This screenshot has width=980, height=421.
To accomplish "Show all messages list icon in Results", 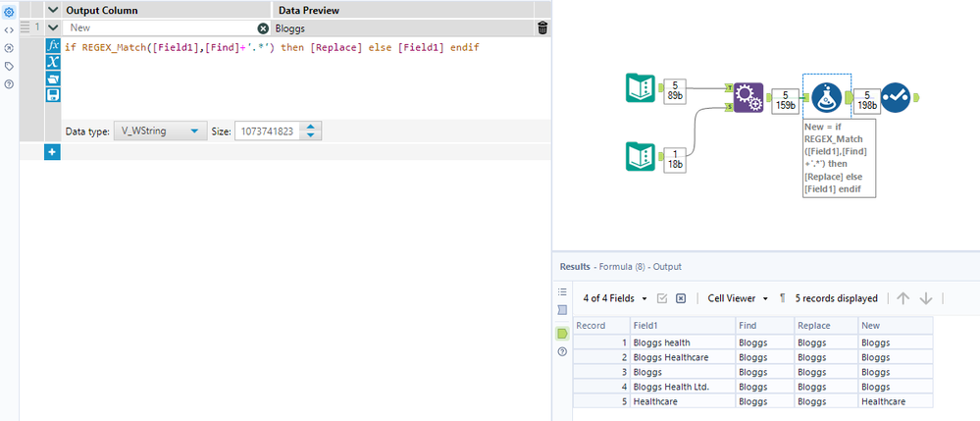I will (562, 292).
